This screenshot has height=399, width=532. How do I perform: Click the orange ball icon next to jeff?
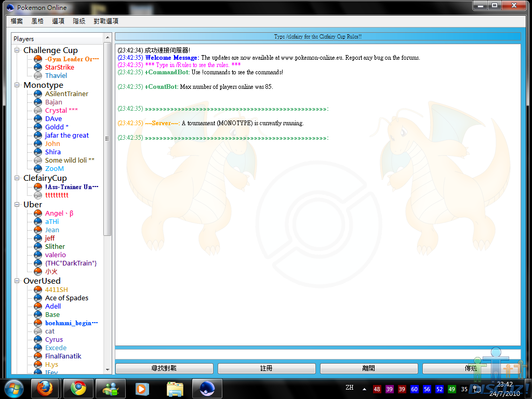click(38, 238)
